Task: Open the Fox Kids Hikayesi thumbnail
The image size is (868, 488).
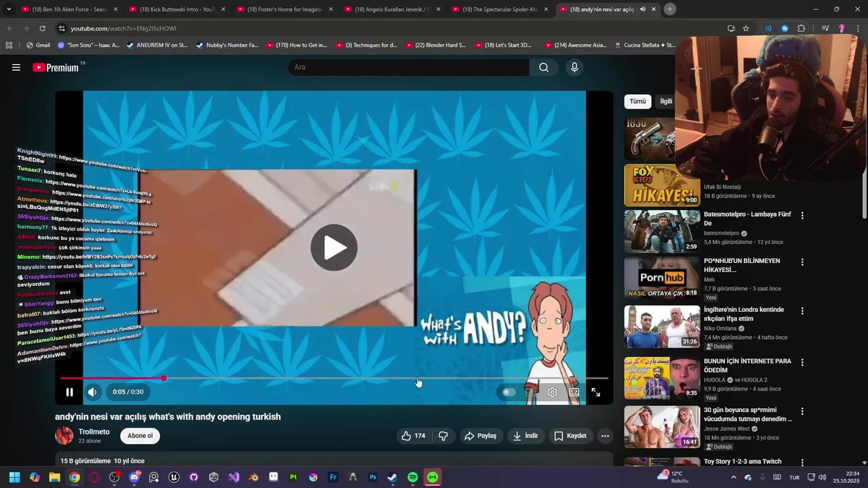Action: click(x=662, y=185)
